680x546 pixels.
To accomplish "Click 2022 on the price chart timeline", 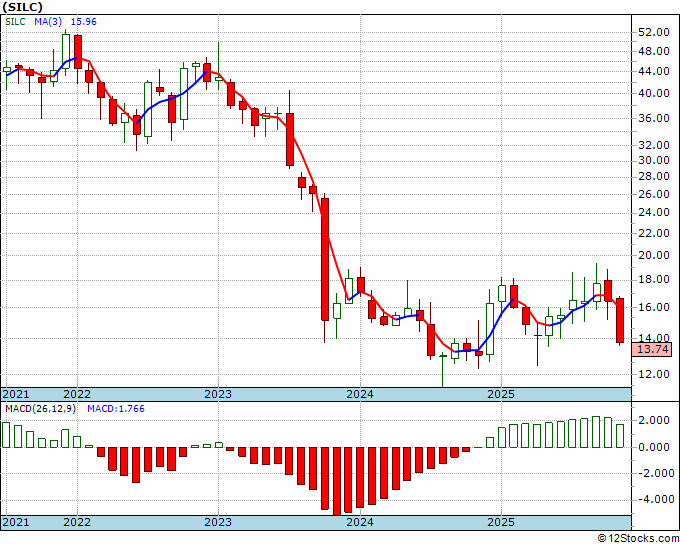I will [77, 394].
